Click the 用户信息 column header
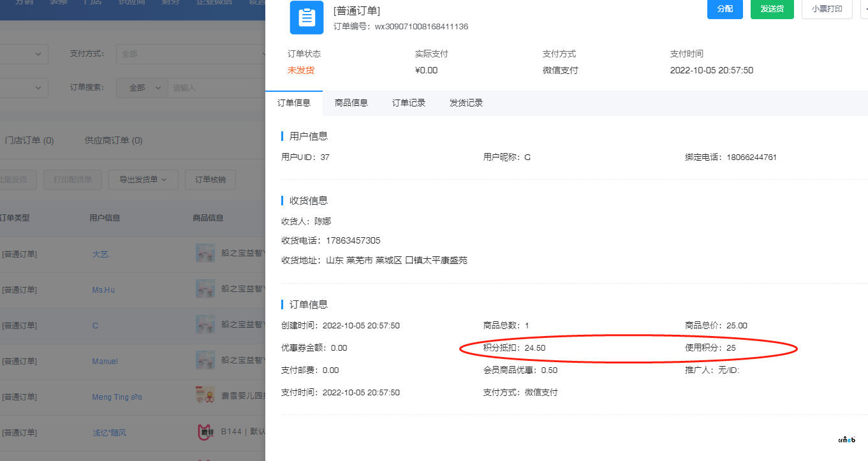Viewport: 868px width, 461px height. 105,217
